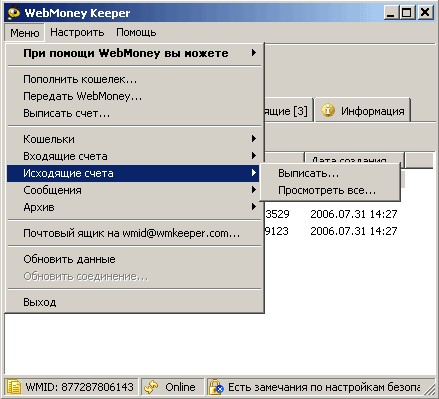Close the WebMoney Keeper window
Viewport: 439px width, 399px height.
pyautogui.click(x=425, y=13)
